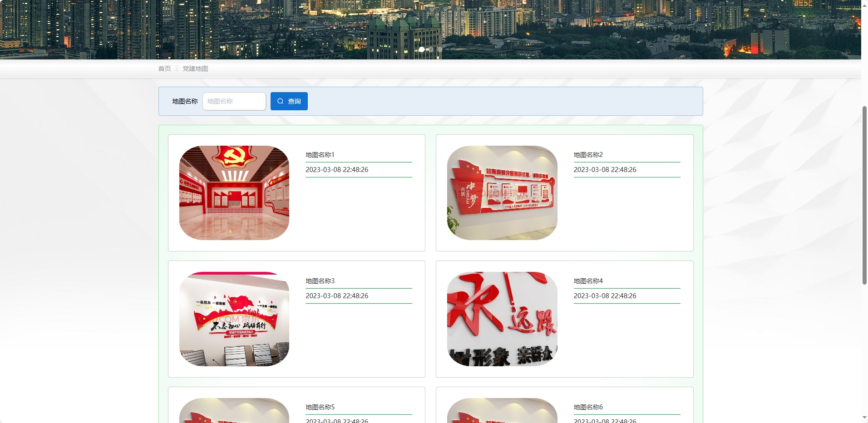
Task: Open the 地图名称4 thumbnail image
Action: pos(502,319)
